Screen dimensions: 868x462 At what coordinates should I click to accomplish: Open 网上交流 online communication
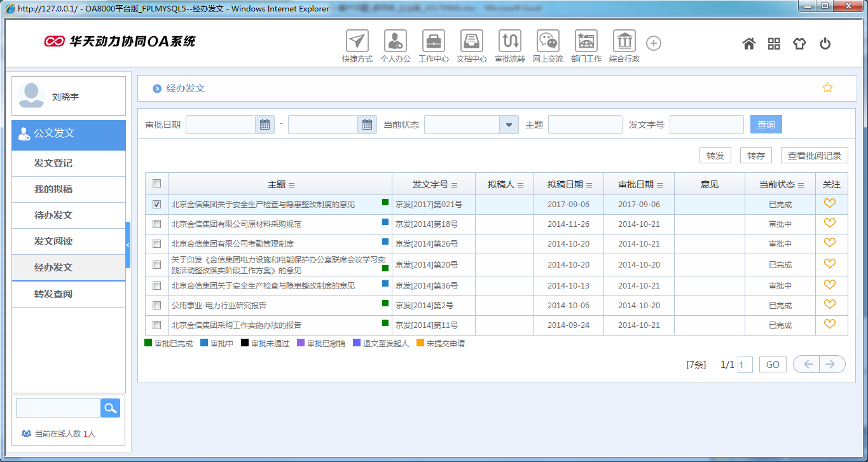(x=548, y=42)
